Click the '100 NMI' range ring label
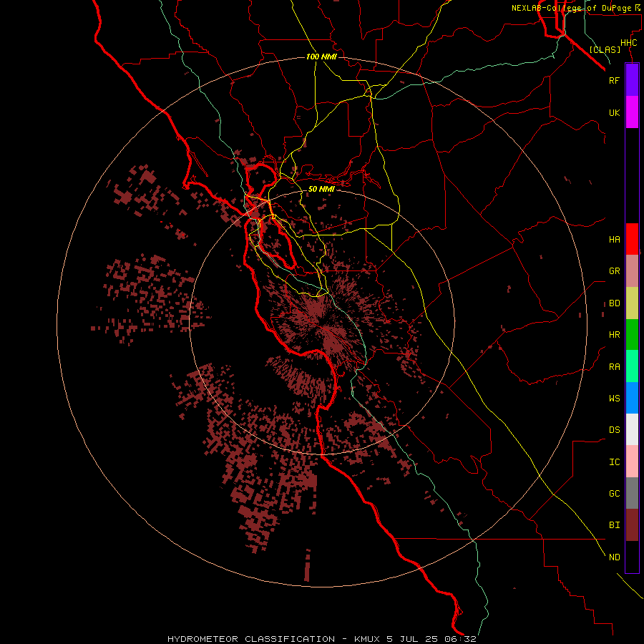The image size is (644, 644). [321, 57]
